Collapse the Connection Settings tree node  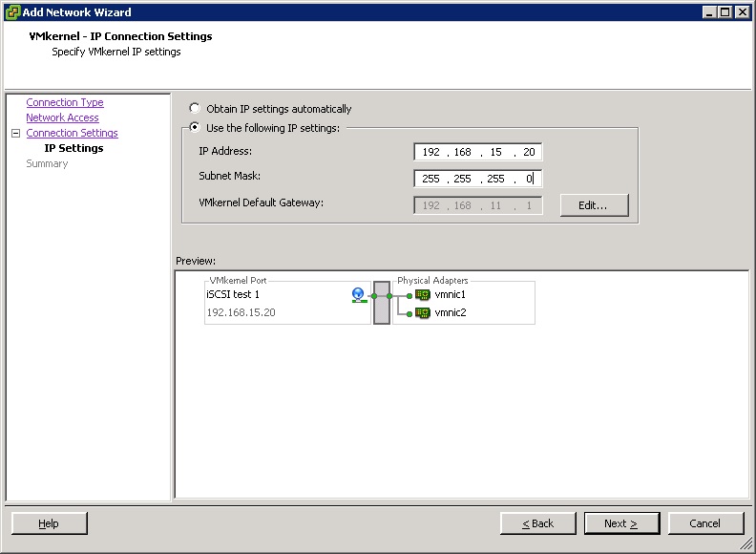pyautogui.click(x=15, y=134)
